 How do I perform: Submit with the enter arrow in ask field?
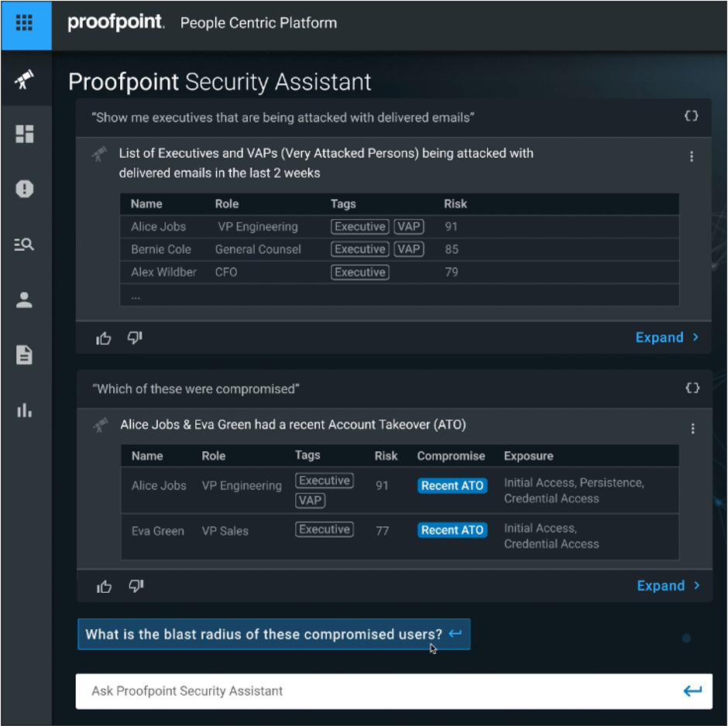click(x=692, y=691)
